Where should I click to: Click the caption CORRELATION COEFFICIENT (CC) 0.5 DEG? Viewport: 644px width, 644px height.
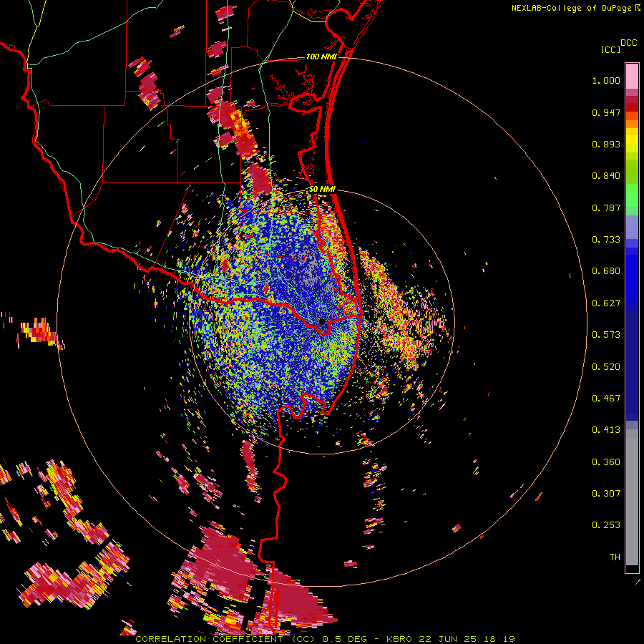point(251,639)
